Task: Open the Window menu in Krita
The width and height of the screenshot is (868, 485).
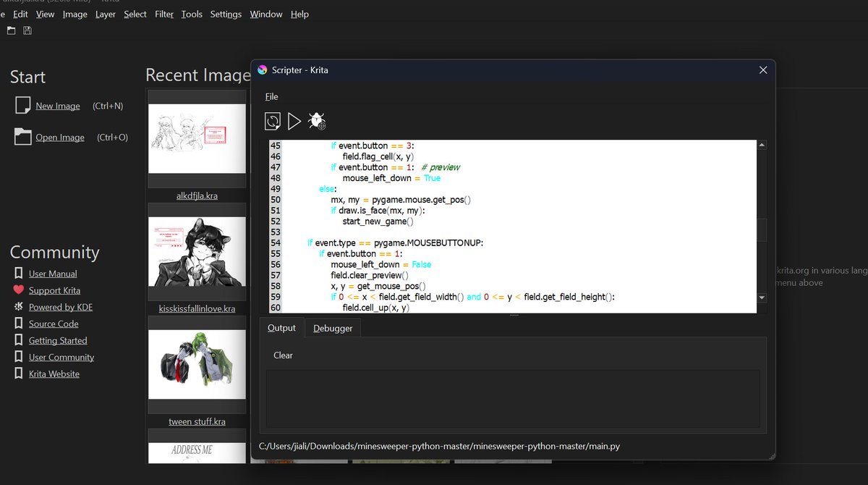Action: pos(266,14)
